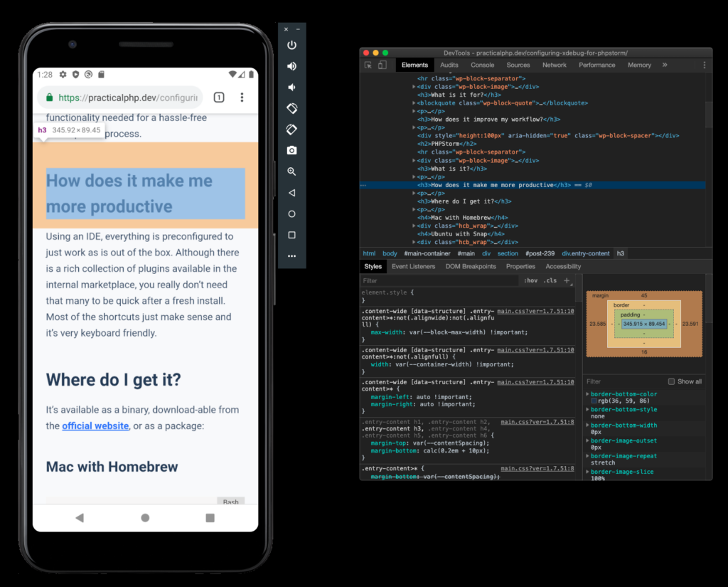The image size is (728, 587).
Task: Switch to the Console tab
Action: click(483, 65)
